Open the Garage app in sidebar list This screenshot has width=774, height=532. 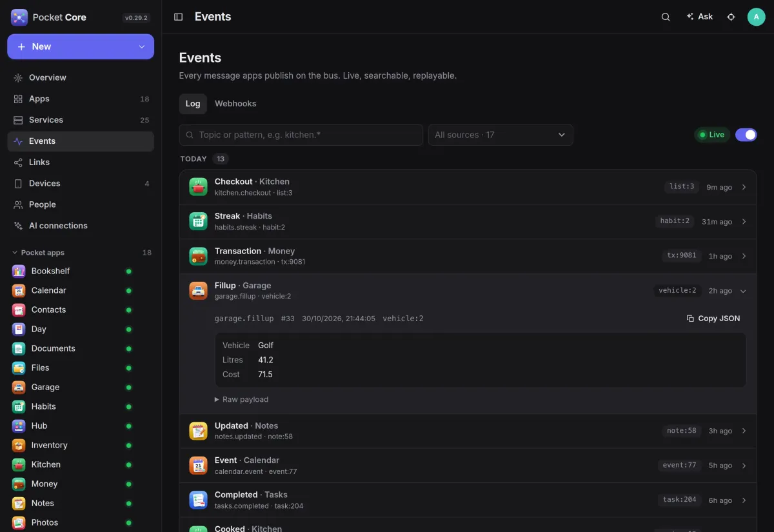(81, 387)
